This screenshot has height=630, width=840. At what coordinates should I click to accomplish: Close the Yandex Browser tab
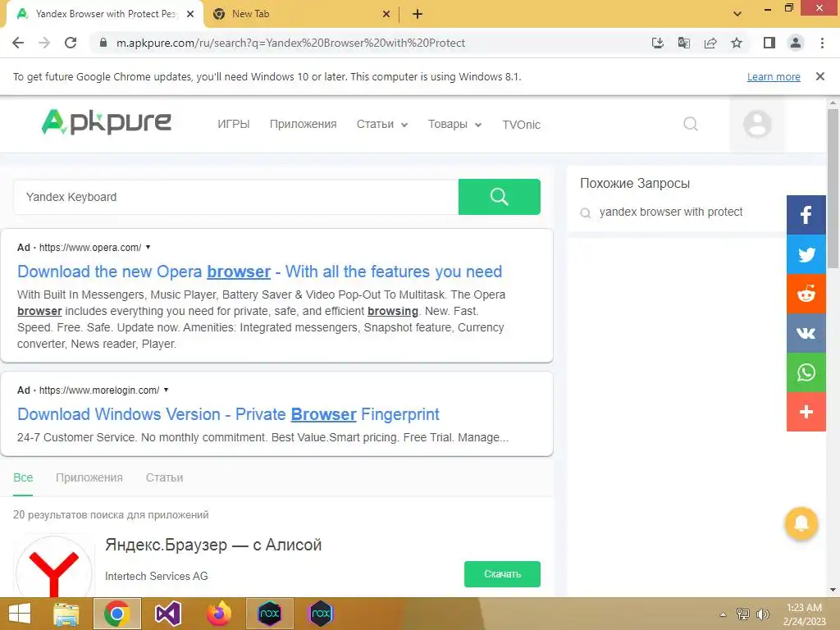[190, 14]
